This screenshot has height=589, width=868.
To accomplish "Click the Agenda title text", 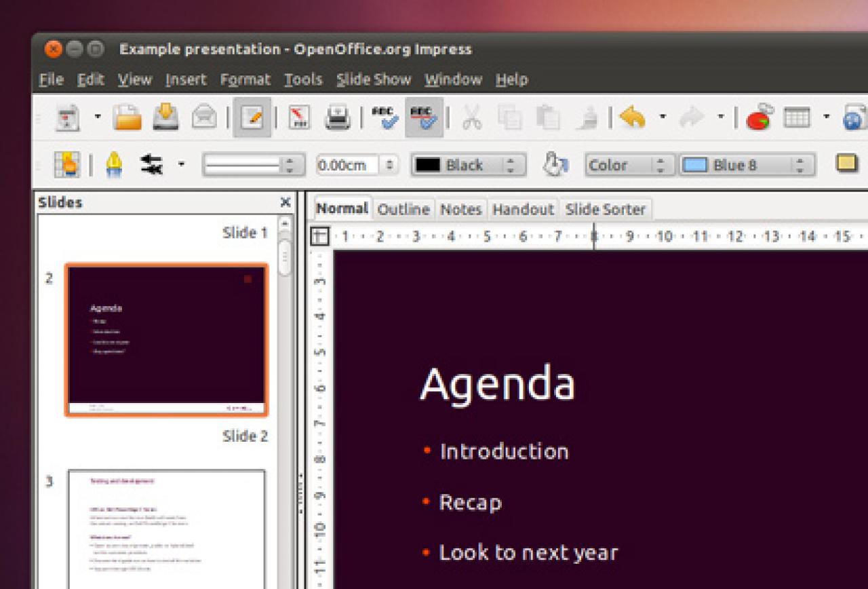I will 497,385.
